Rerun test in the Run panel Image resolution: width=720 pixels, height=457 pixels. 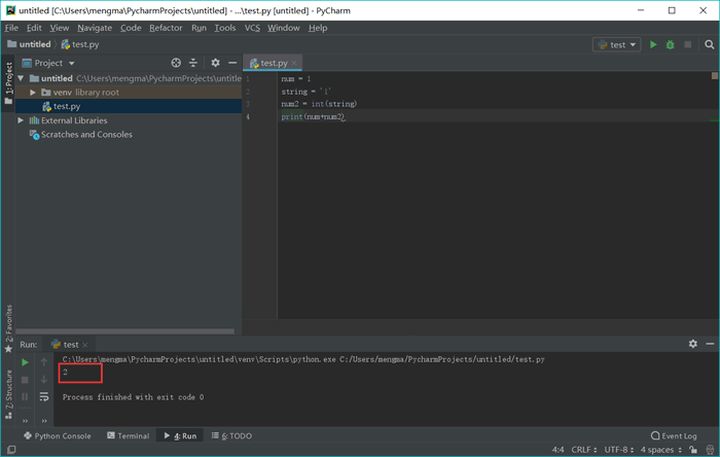[x=25, y=363]
